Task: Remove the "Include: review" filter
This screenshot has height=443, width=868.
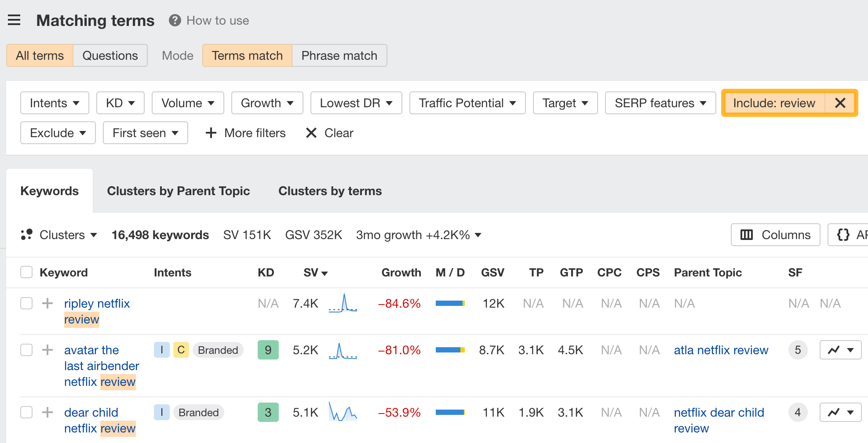Action: tap(840, 103)
